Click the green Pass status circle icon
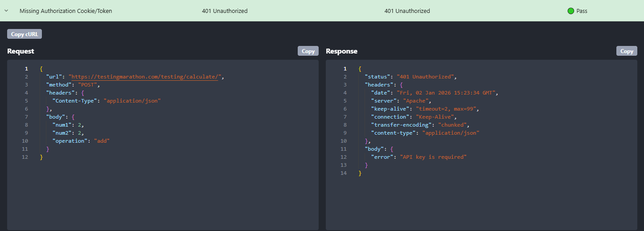The height and width of the screenshot is (231, 644). [570, 11]
